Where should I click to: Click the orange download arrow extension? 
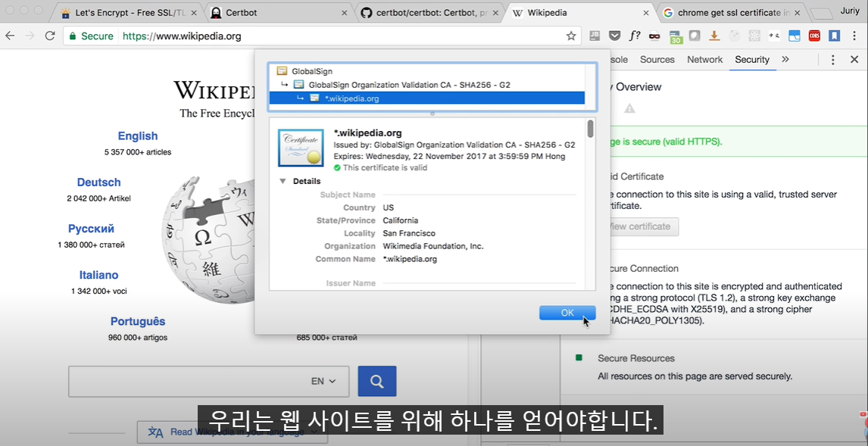coord(714,36)
